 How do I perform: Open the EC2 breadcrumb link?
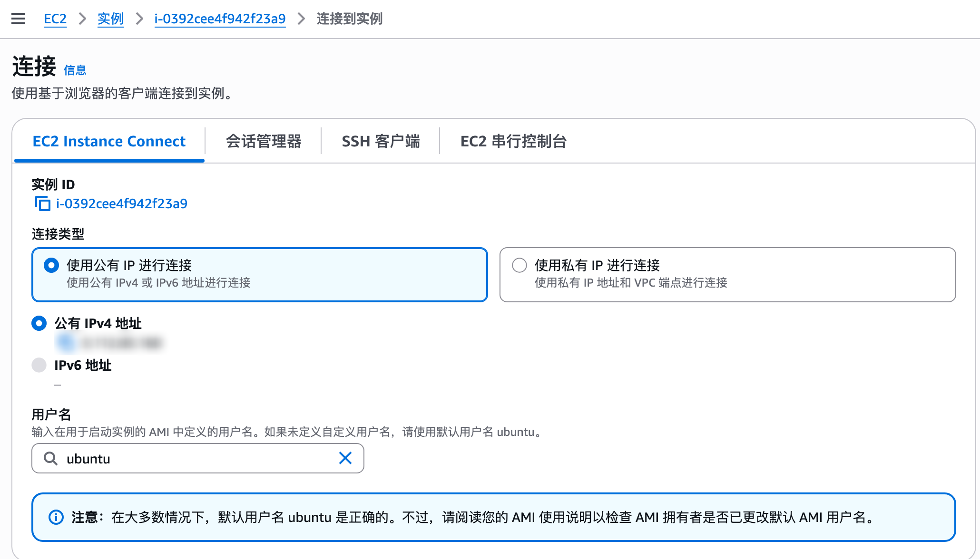tap(55, 19)
